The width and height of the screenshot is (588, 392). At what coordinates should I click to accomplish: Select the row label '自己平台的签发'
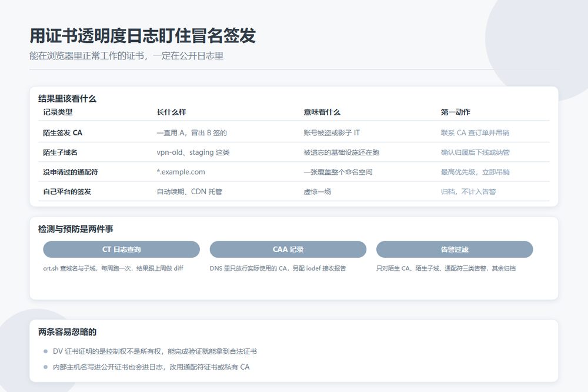pyautogui.click(x=67, y=191)
